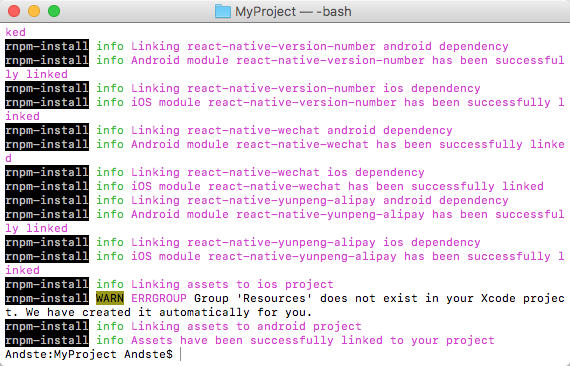Click the MyProject folder icon in title bar
Viewport: 570px width, 366px height.
(223, 11)
